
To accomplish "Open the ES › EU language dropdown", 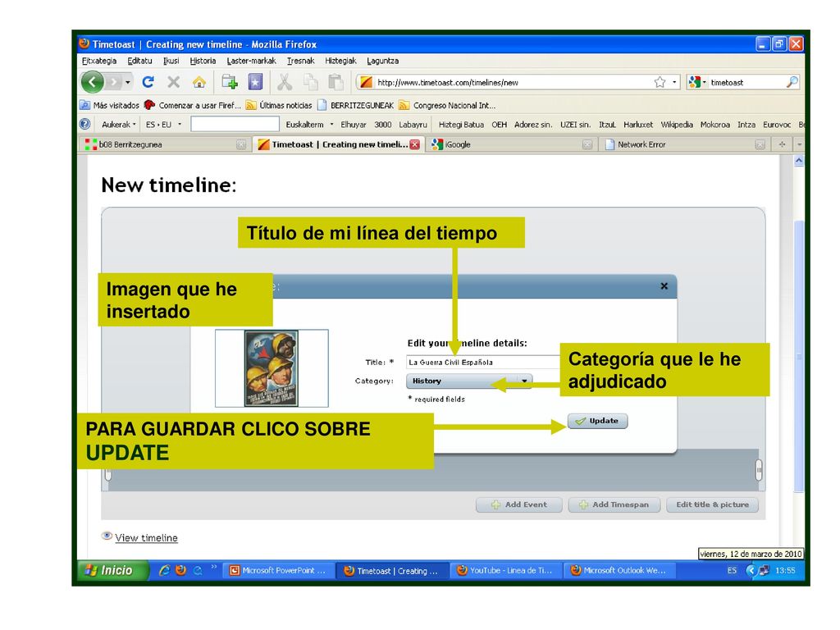I will point(163,125).
